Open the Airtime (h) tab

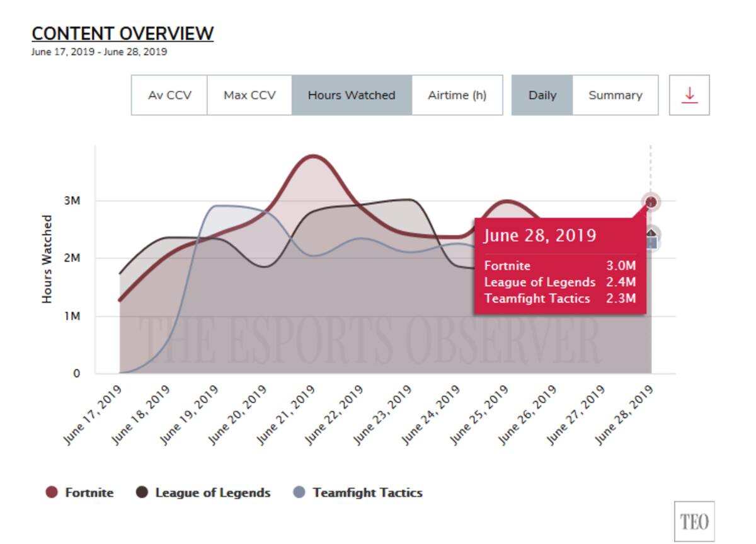pos(457,95)
